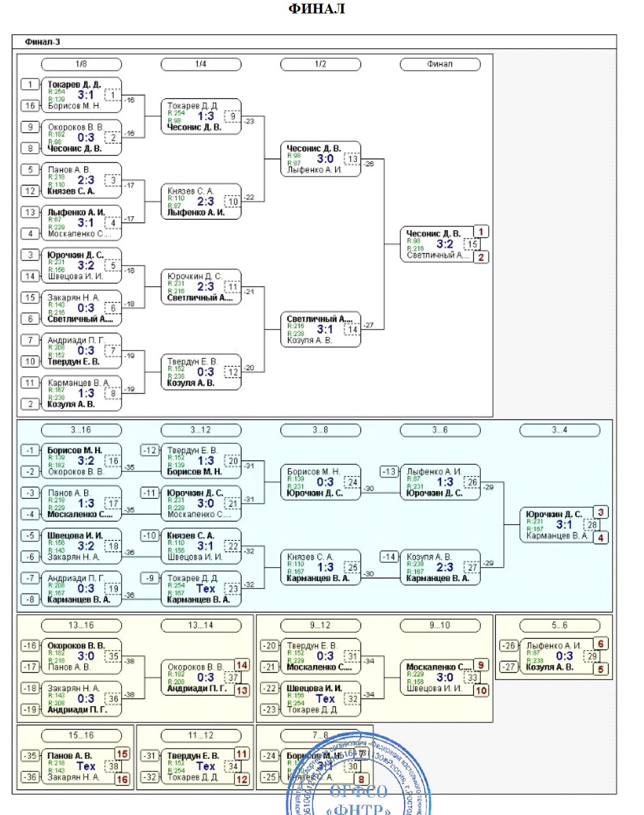The height and width of the screenshot is (815, 644).
Task: Click the "-12" box beside Твердун Е. В.
Action: click(x=150, y=450)
